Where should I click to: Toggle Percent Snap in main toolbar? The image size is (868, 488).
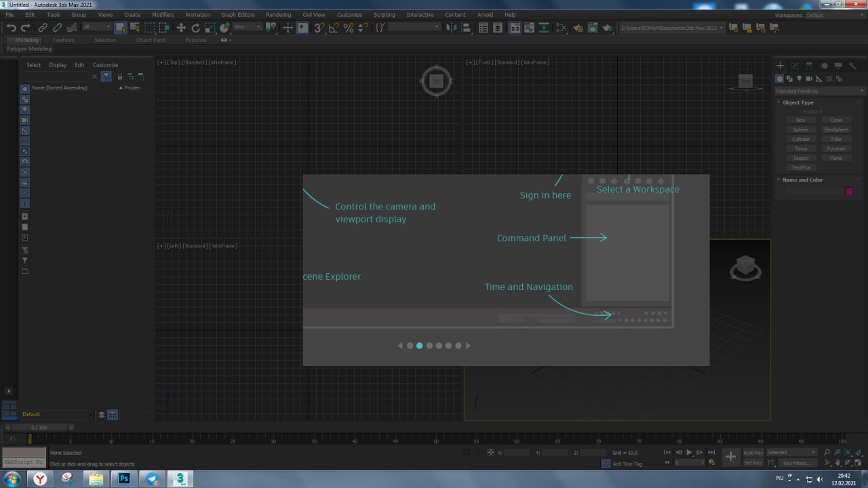click(x=349, y=28)
